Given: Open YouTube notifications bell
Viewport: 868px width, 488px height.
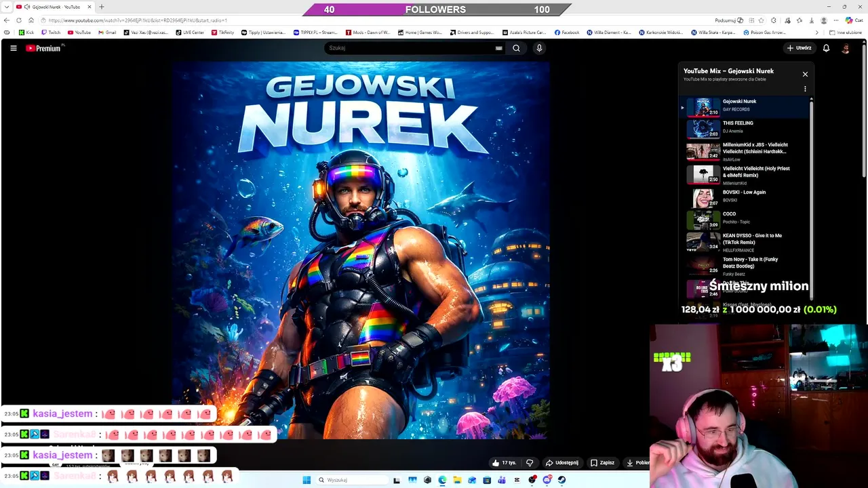Looking at the screenshot, I should tap(826, 48).
